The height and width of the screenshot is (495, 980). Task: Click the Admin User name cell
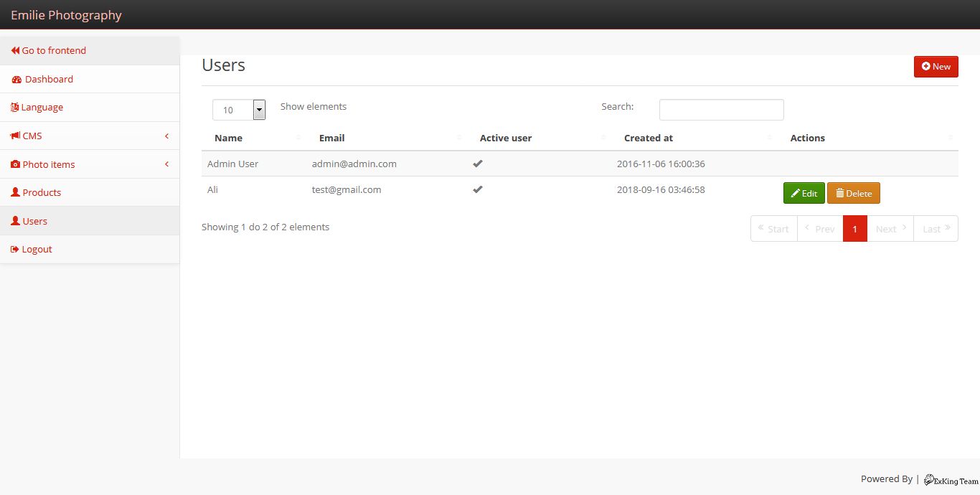[232, 164]
